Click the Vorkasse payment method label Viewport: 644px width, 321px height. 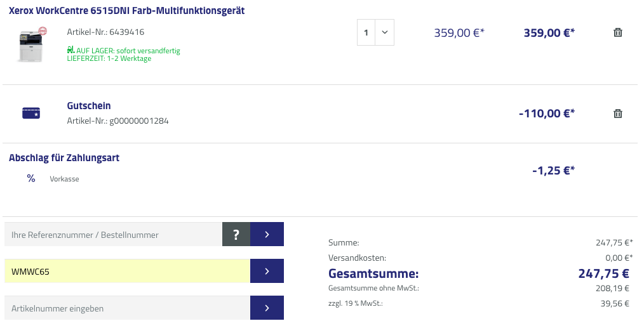tap(64, 180)
